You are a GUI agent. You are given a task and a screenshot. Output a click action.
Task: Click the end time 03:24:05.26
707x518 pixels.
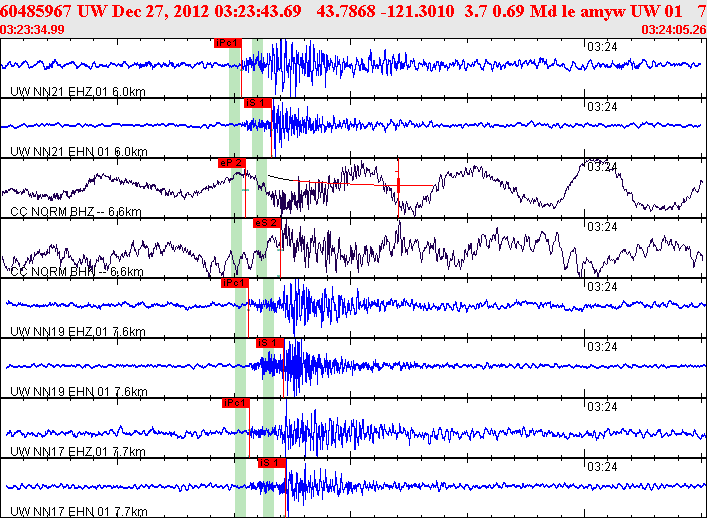[674, 30]
